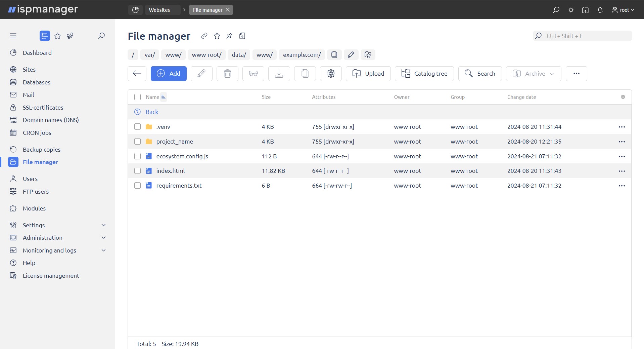Pin the File manager page with the pin icon
The image size is (644, 349).
(x=229, y=36)
